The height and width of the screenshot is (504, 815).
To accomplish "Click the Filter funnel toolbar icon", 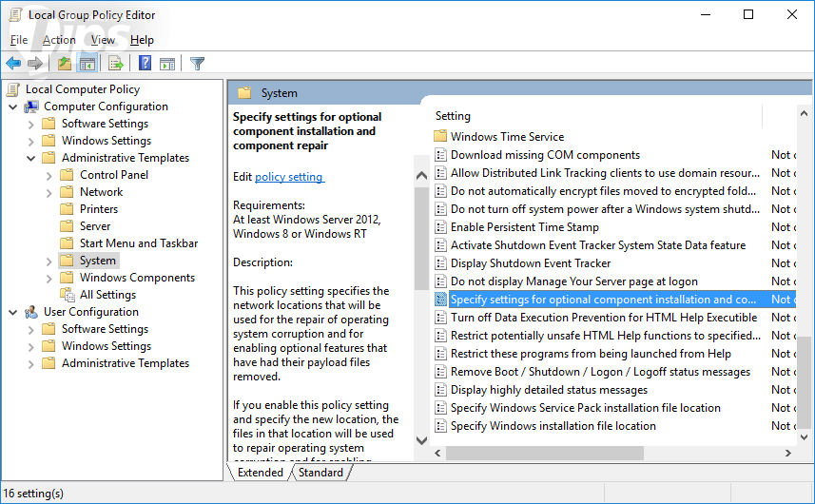I will tap(197, 64).
